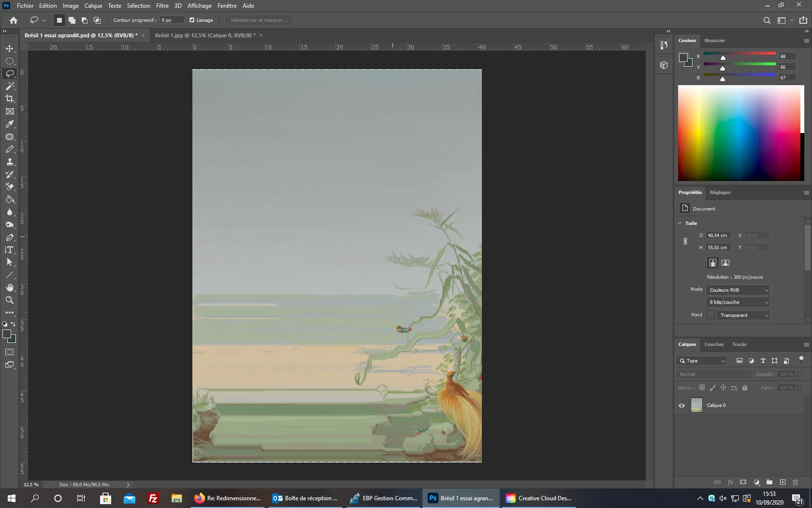Toggle the width-height link in Toile
This screenshot has height=508, width=812.
pyautogui.click(x=685, y=241)
